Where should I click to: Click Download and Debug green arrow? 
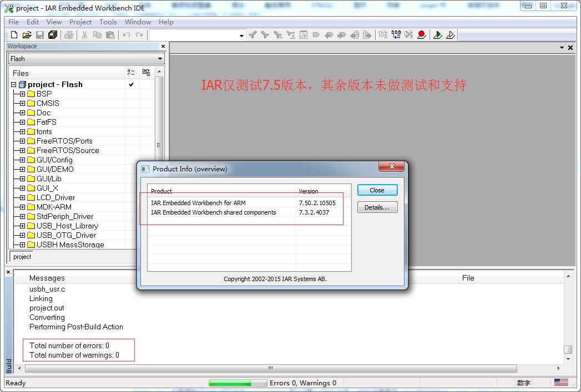[438, 35]
